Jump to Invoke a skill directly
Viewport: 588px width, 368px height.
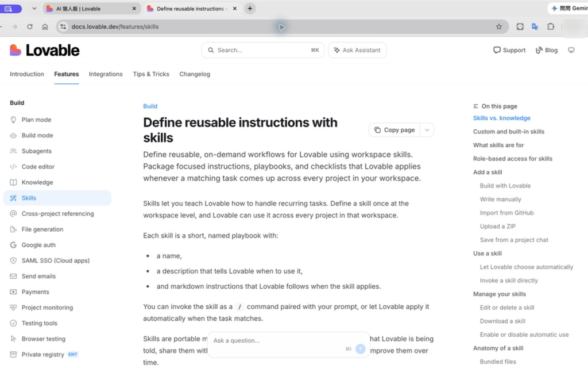pos(509,280)
